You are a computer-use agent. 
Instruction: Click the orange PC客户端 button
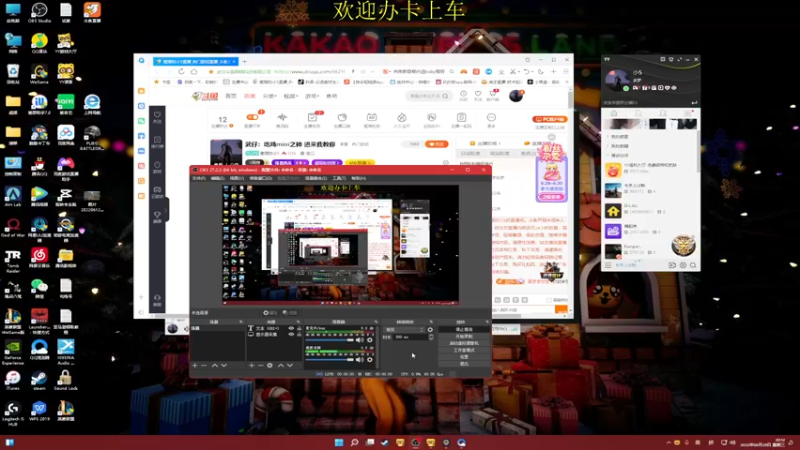[549, 119]
